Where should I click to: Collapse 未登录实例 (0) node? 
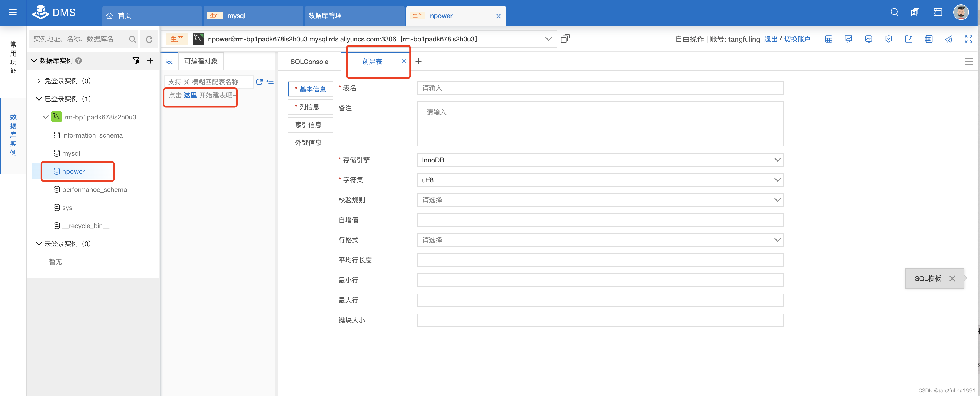[x=39, y=244]
